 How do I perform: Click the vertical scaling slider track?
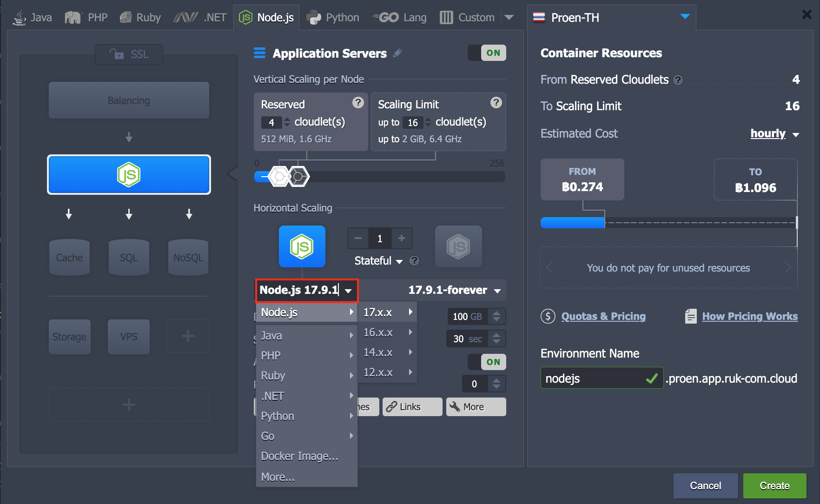[379, 177]
